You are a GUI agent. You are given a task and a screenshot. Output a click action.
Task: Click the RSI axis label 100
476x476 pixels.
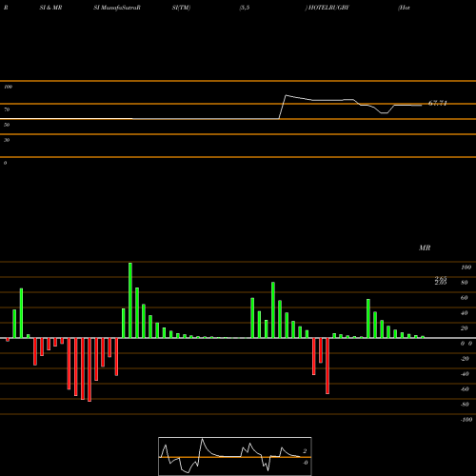tap(8, 87)
